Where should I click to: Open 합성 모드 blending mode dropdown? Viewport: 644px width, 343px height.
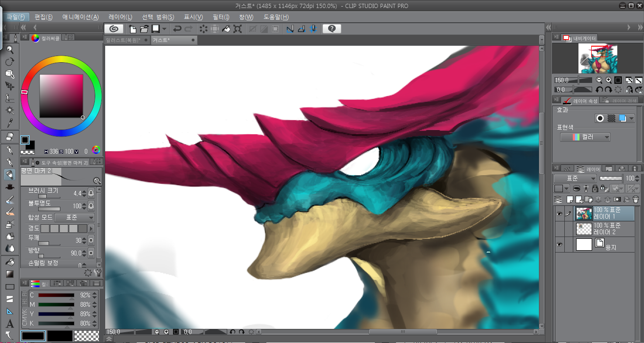[x=74, y=218]
